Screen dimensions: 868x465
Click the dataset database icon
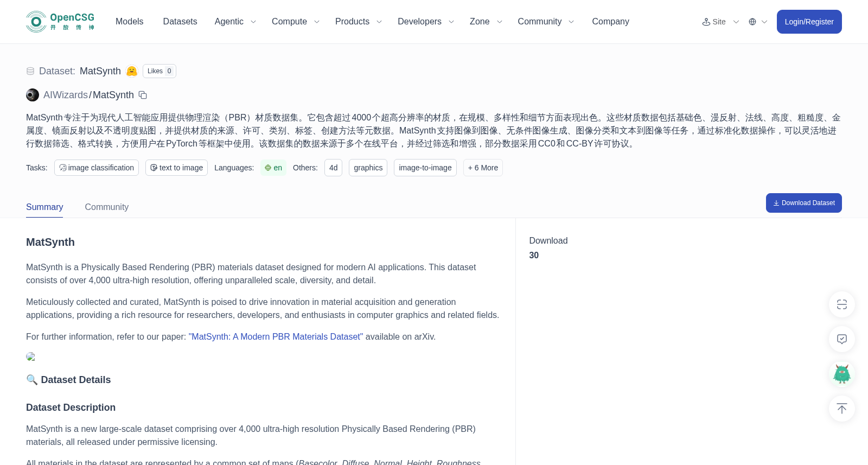pos(30,71)
